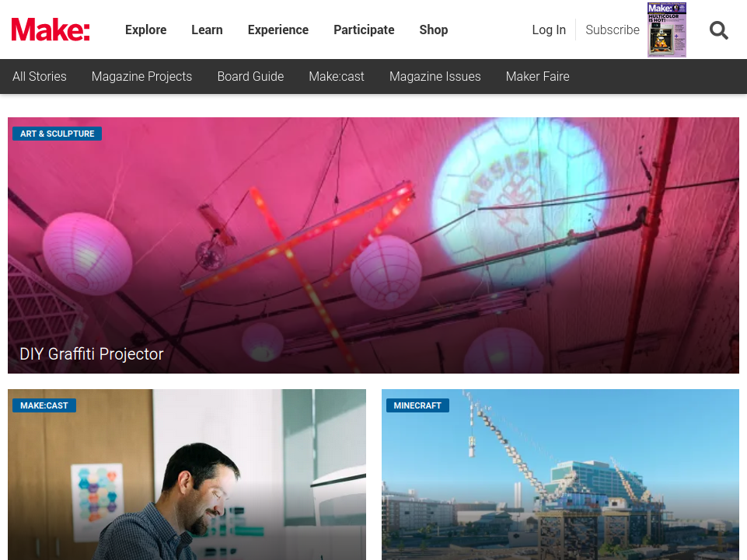Select the ART & SCULPTURE category tag
This screenshot has height=560, width=747.
click(x=58, y=134)
